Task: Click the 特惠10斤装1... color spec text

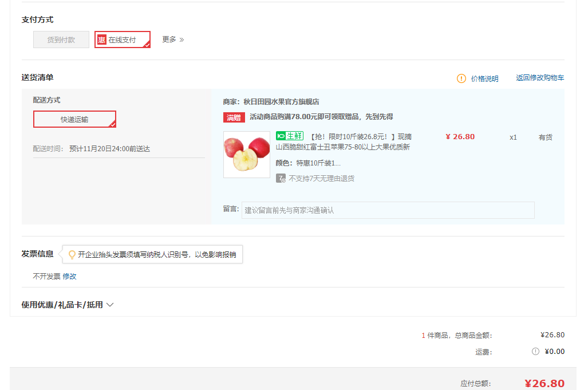Action: tap(318, 163)
